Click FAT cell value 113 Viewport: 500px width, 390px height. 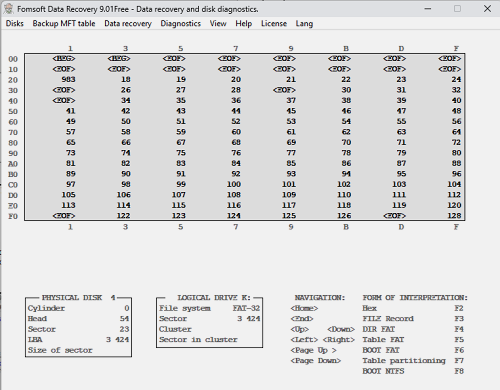coord(68,205)
